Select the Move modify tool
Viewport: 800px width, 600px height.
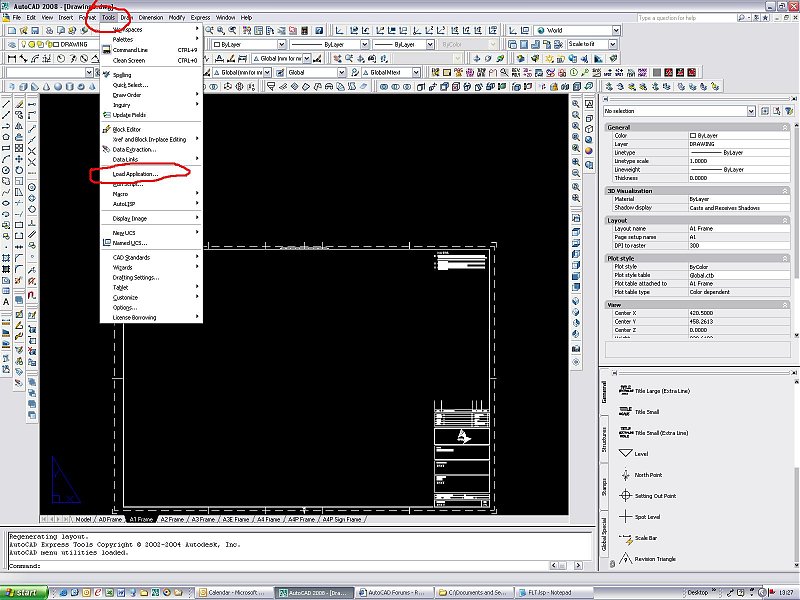[19, 159]
